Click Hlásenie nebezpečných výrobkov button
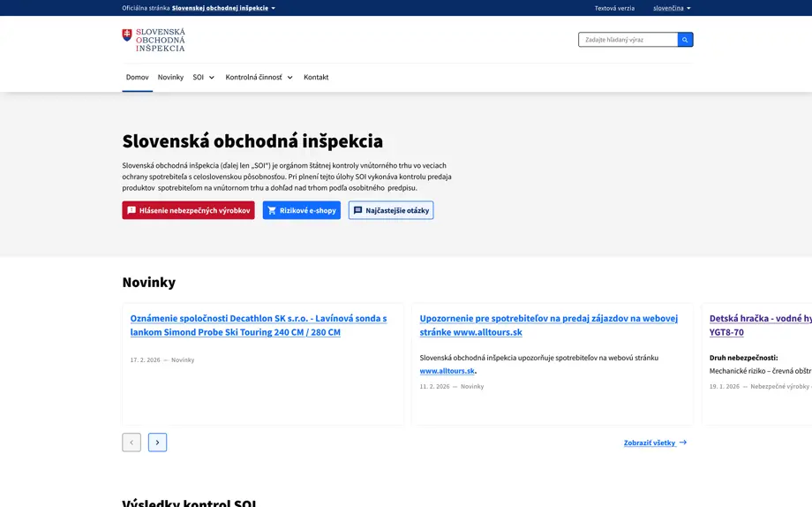Screen dimensions: 812x507 189,210
